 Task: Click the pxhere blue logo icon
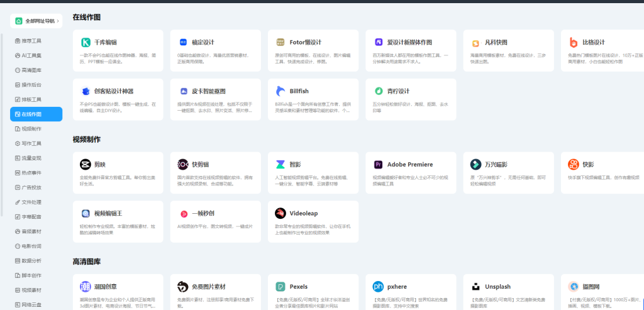379,287
